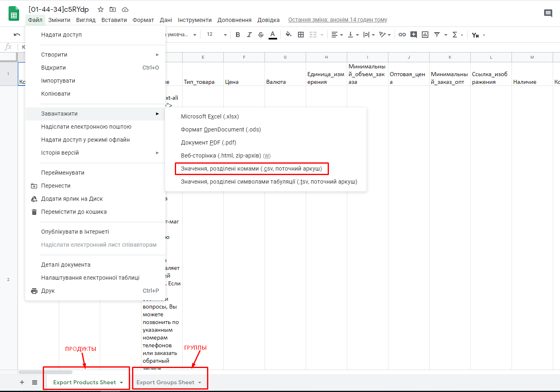Click the move-to-folder icon beside title

tap(113, 9)
